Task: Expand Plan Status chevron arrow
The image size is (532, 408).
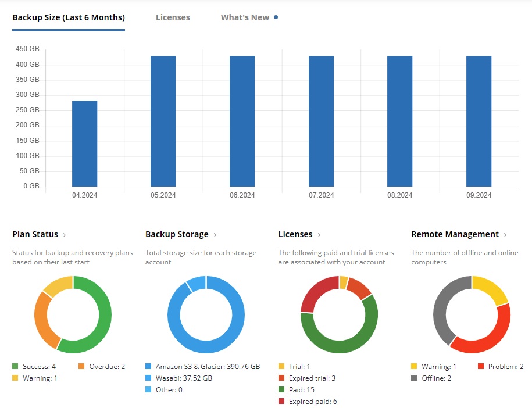Action: point(65,235)
